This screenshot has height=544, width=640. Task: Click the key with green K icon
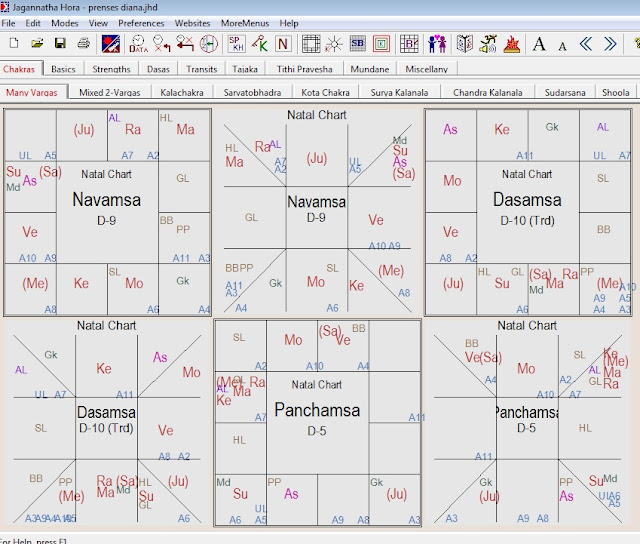[x=260, y=44]
